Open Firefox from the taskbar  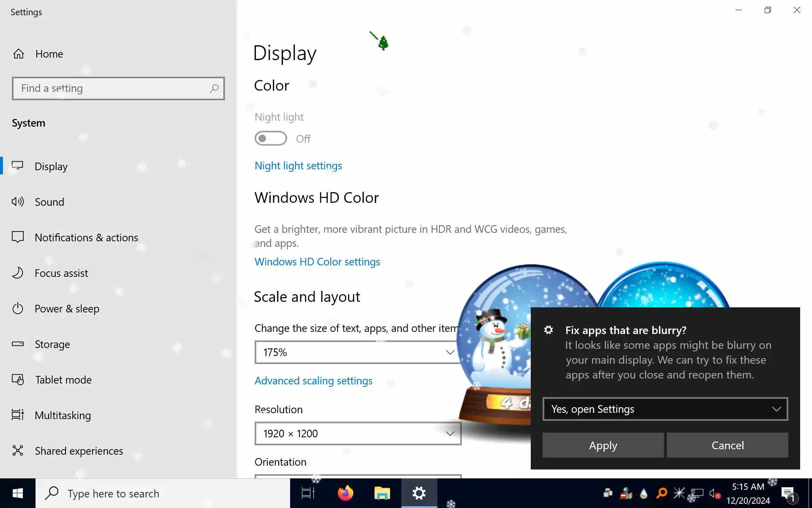(x=345, y=493)
